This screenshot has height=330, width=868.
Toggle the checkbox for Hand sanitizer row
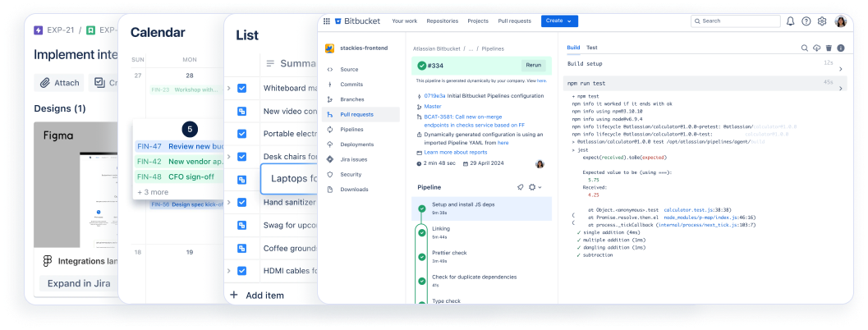click(x=241, y=202)
